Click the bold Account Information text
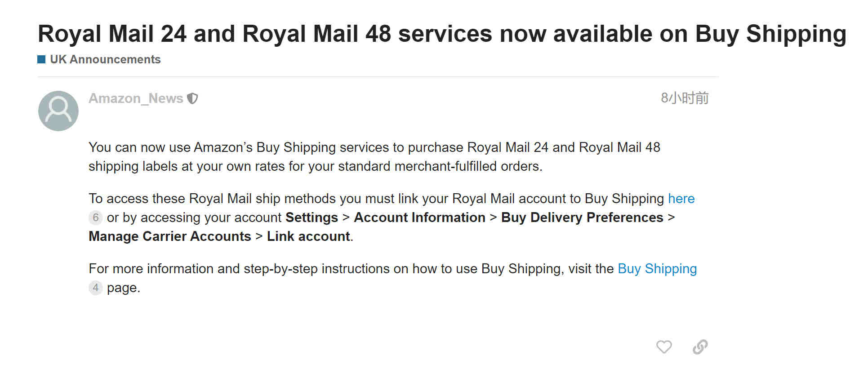The width and height of the screenshot is (868, 391). (x=419, y=218)
